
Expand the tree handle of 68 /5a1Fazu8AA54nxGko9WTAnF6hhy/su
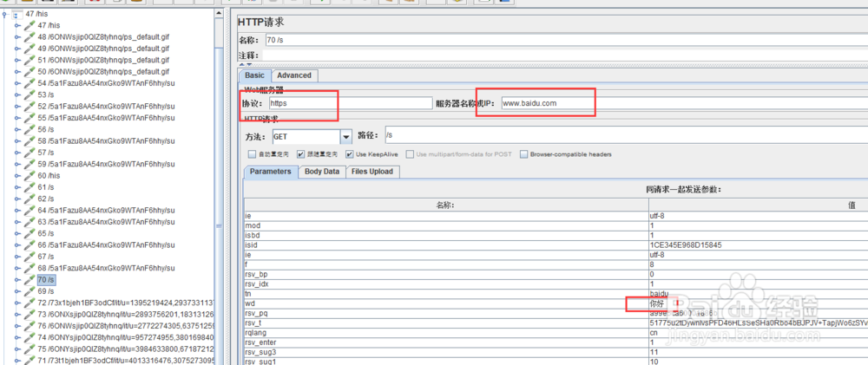coord(17,268)
